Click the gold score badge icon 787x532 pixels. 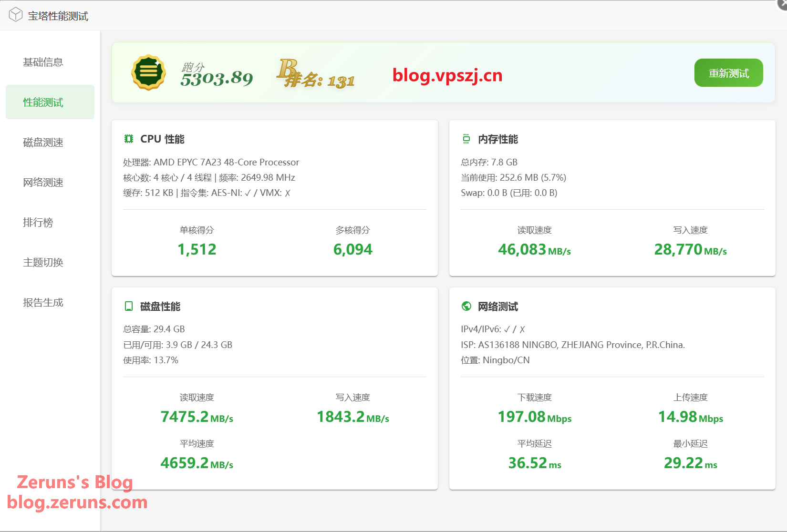click(x=148, y=72)
